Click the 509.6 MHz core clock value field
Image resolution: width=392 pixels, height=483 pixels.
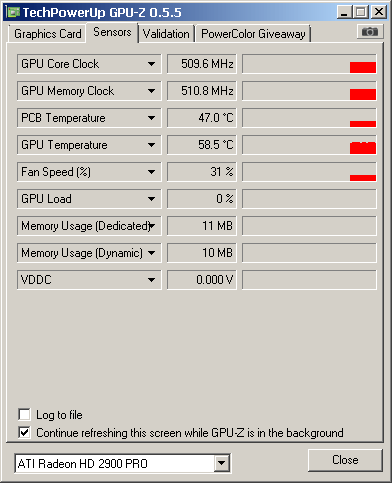click(202, 64)
